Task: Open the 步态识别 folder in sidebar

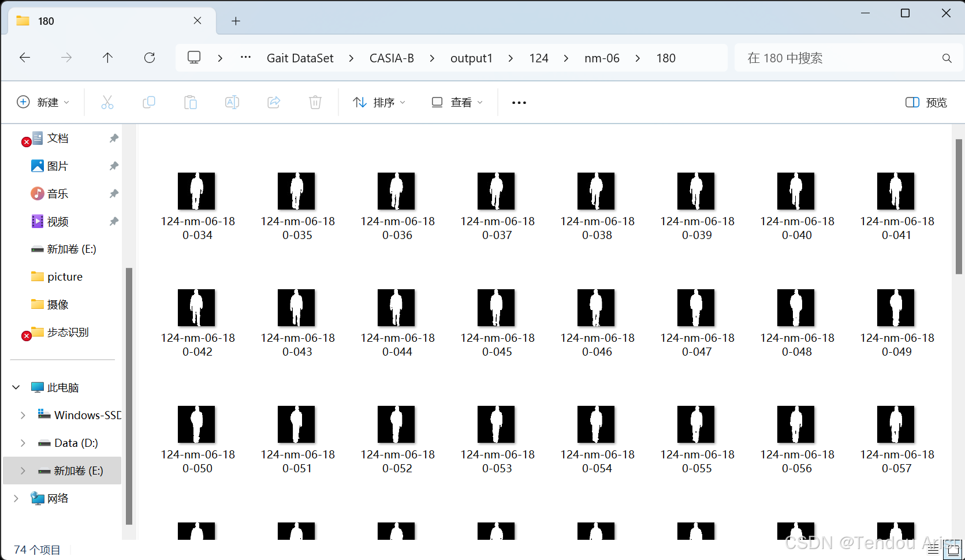Action: click(68, 332)
